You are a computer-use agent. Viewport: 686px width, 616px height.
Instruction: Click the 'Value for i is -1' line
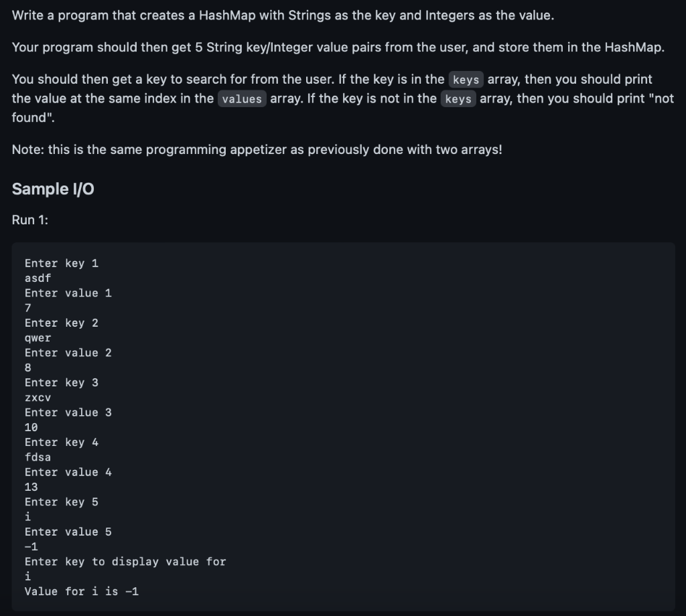[81, 591]
